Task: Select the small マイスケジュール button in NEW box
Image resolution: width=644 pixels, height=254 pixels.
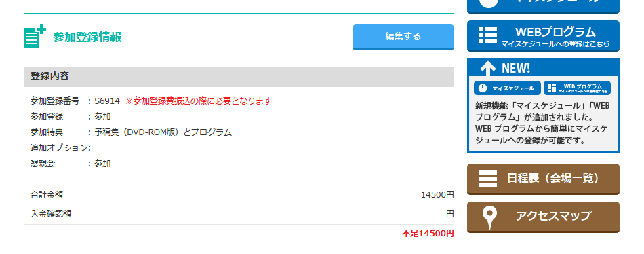Action: [x=507, y=88]
